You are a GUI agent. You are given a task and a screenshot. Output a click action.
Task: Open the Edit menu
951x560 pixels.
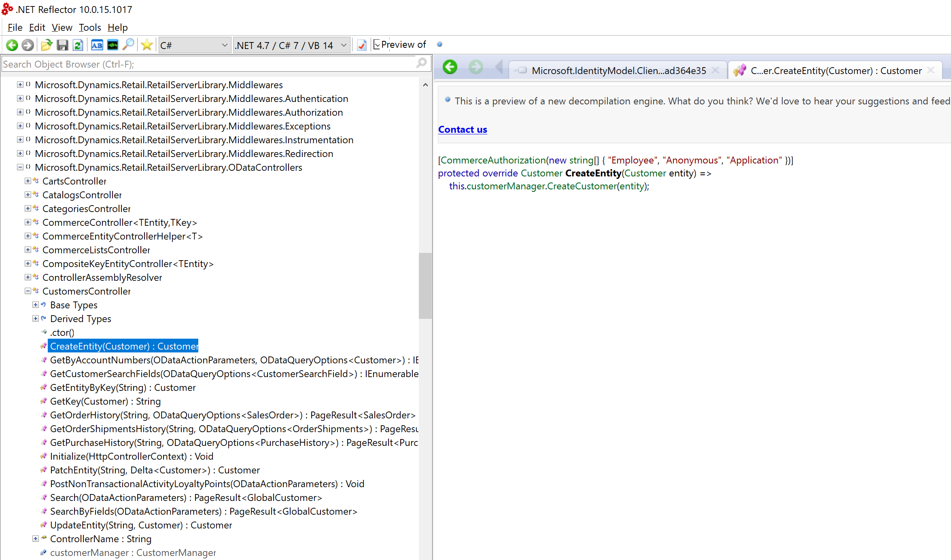pos(37,28)
